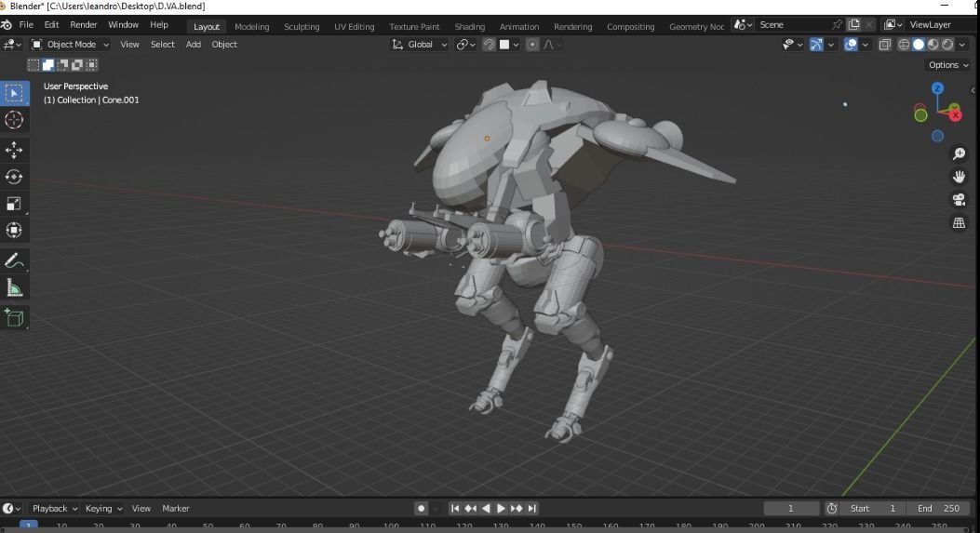
Task: Select the Move tool
Action: [14, 150]
